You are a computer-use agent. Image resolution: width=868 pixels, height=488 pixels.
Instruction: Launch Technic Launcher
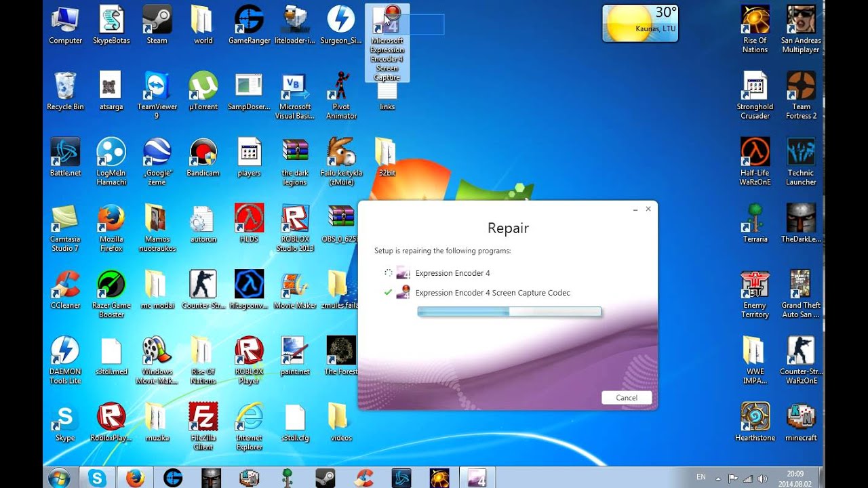click(801, 161)
